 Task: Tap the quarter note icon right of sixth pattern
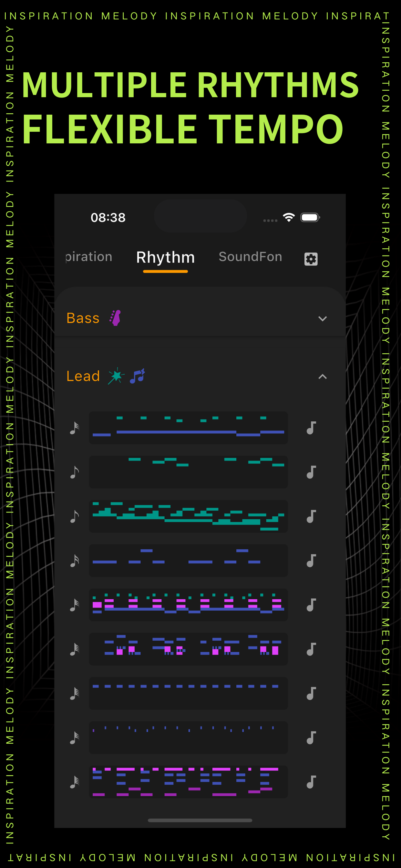311,649
